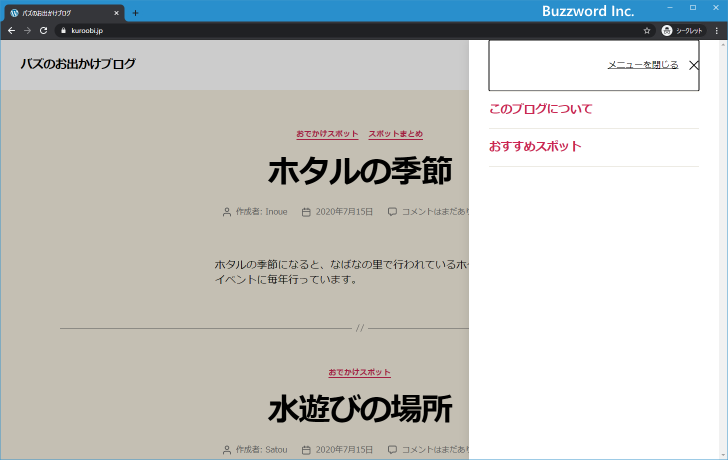
Task: Click the calendar icon under ホタルの季節
Action: [306, 212]
